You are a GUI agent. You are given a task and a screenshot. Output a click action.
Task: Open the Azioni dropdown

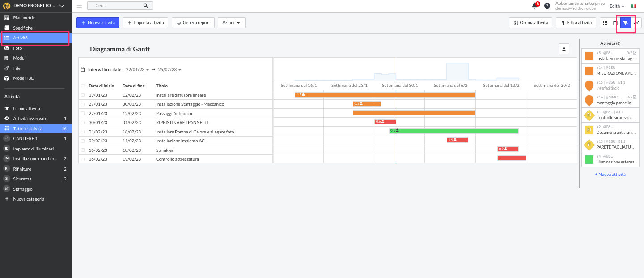coord(231,23)
